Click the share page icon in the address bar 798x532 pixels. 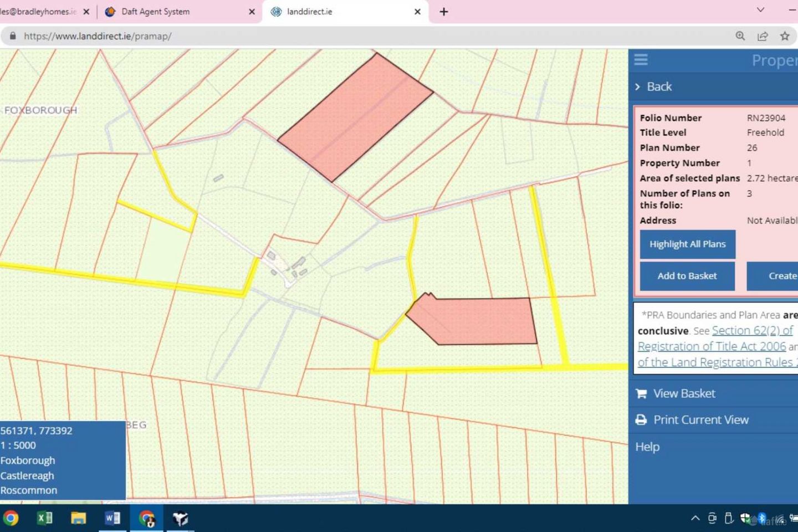763,36
